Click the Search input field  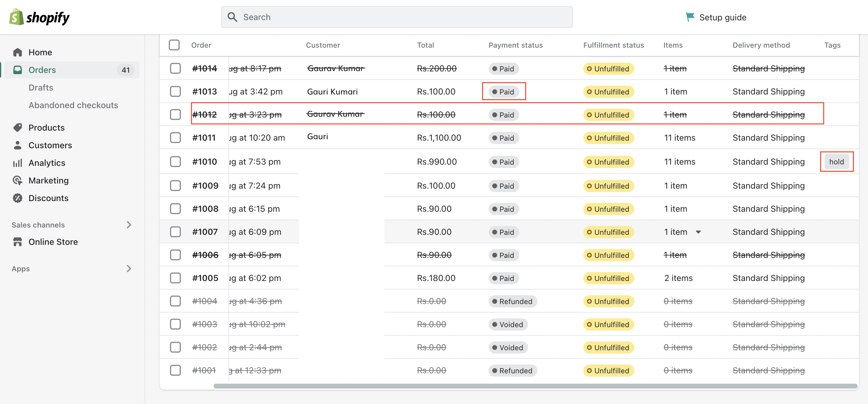(x=396, y=16)
